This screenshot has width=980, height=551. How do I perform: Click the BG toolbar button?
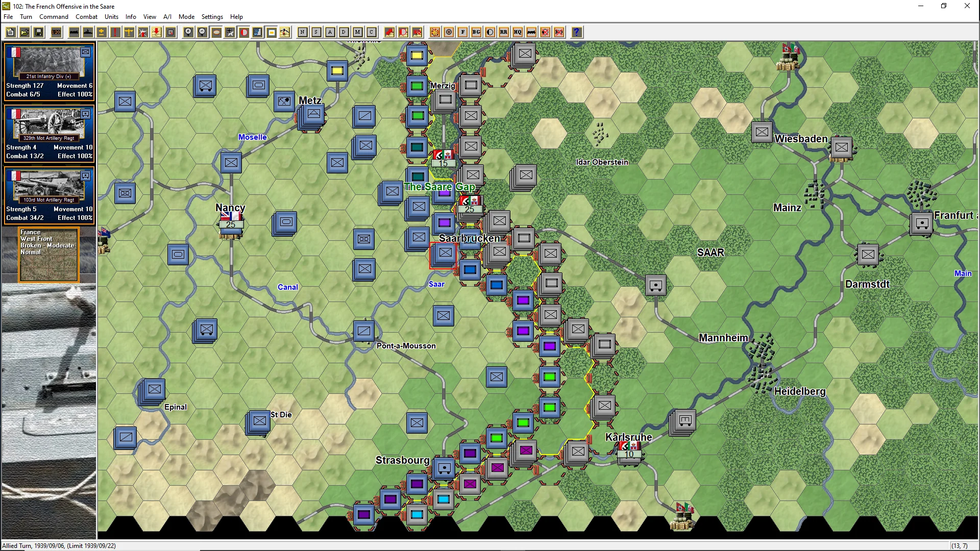[476, 32]
